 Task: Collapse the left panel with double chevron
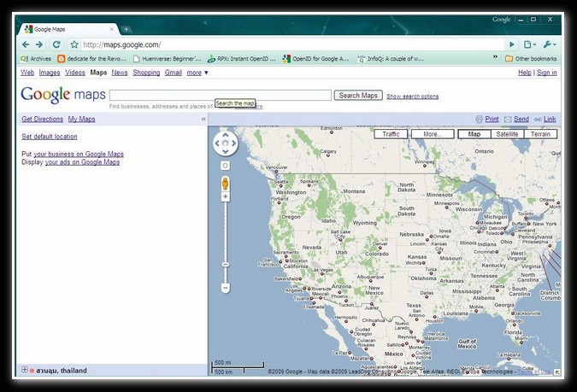[x=203, y=119]
